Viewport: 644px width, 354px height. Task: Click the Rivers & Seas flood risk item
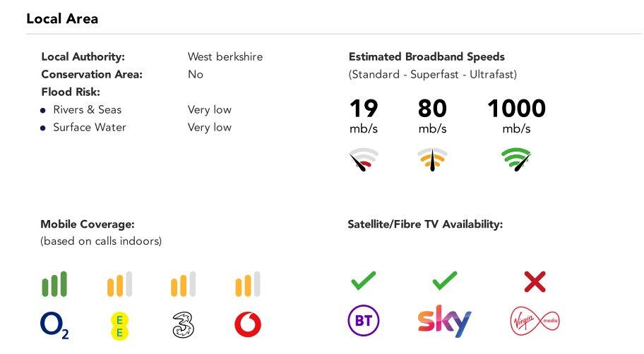click(x=87, y=110)
